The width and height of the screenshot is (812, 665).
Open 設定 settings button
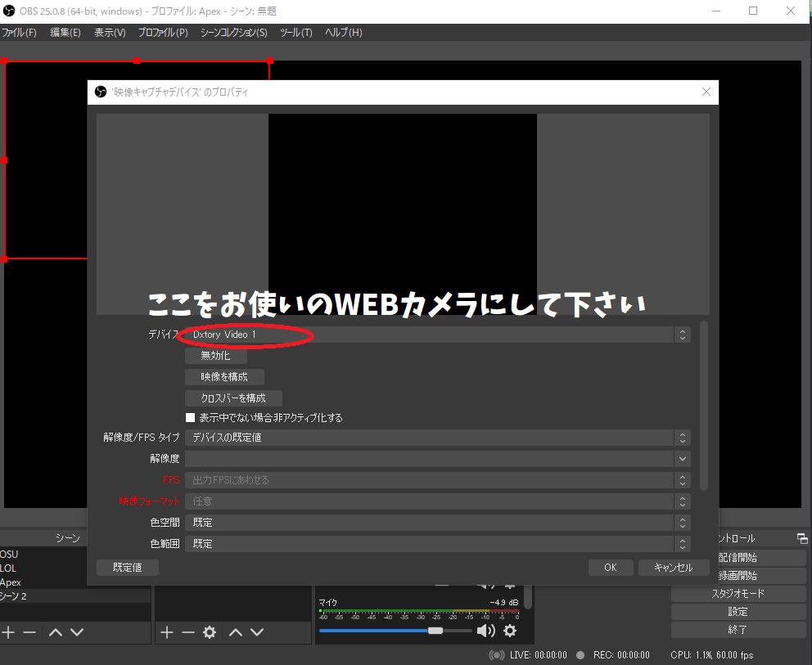coord(738,612)
